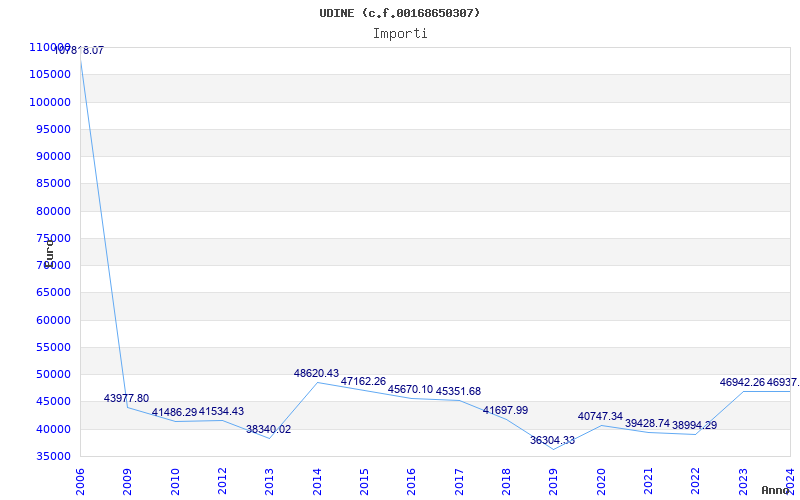800x500 pixels.
Task: Click the 95000 y-axis value
Action: point(53,129)
